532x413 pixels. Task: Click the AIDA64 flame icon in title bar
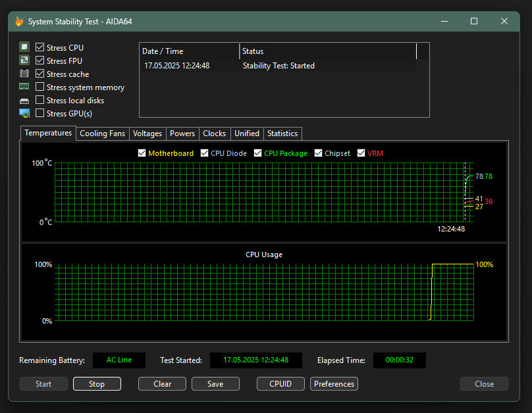click(19, 21)
